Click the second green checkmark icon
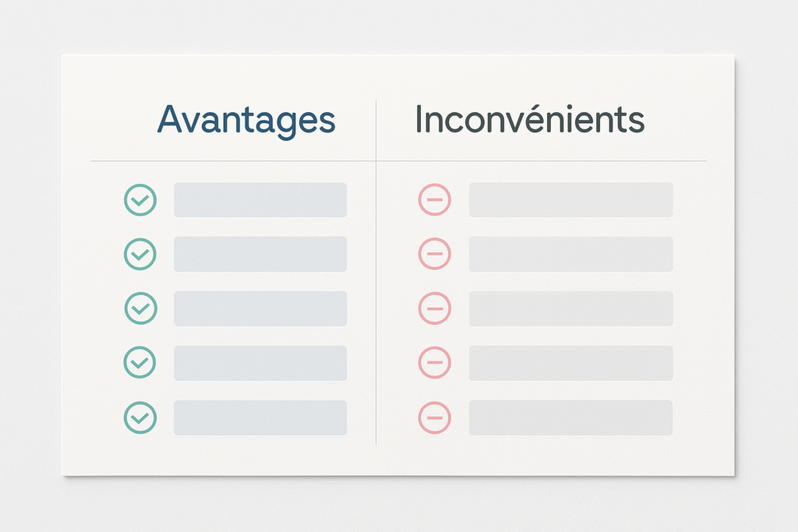This screenshot has width=798, height=532. 140,254
